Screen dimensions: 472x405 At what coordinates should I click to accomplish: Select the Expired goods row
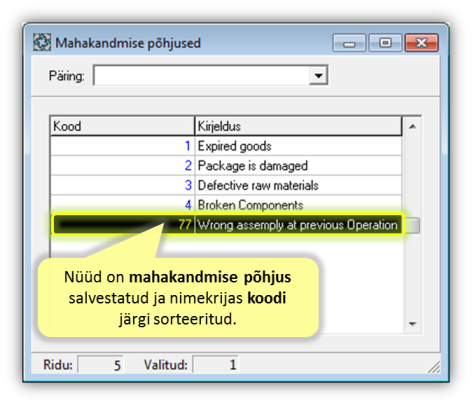(226, 146)
